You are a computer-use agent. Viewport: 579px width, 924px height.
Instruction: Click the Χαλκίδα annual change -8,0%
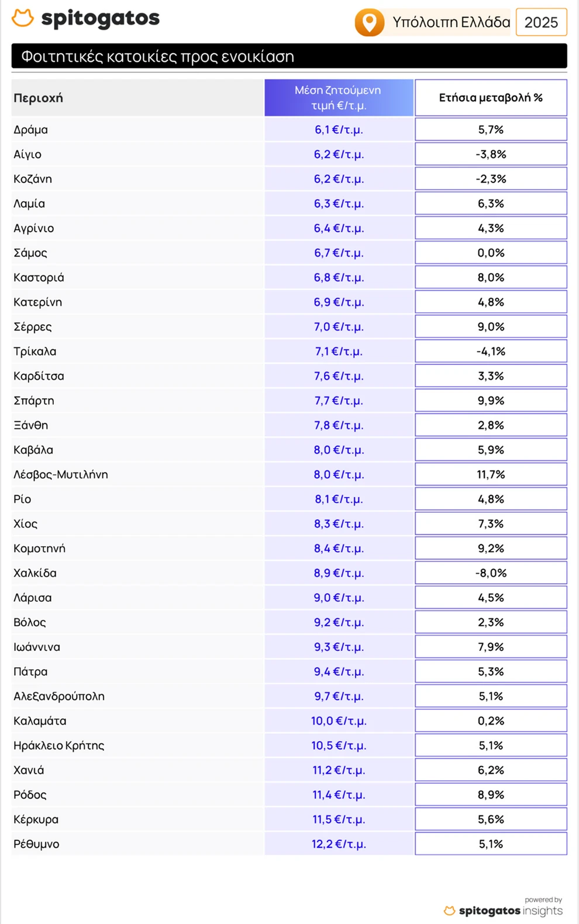pyautogui.click(x=491, y=573)
